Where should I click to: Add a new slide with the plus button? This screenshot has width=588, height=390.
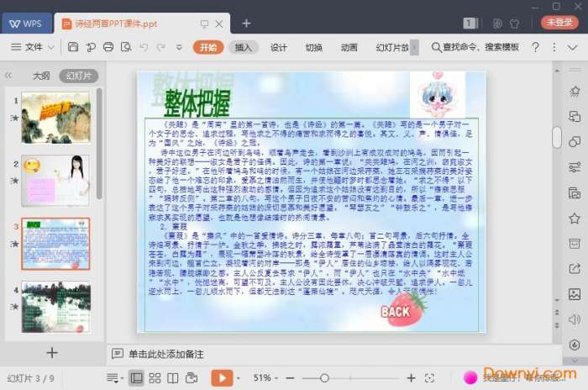(52, 353)
